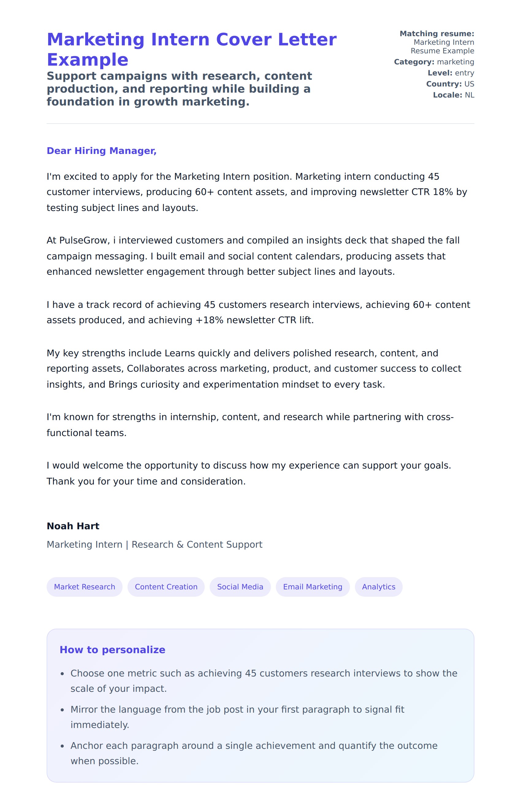The image size is (521, 812).
Task: Choose the Email Marketing tag
Action: (x=312, y=587)
